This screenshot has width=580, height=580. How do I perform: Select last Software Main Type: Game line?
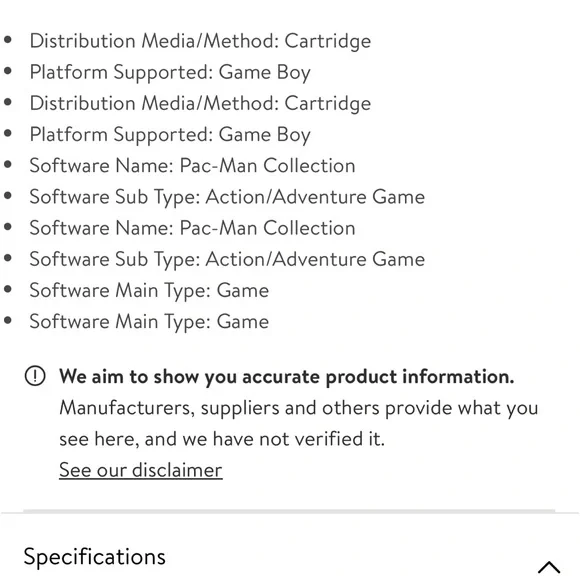(149, 322)
